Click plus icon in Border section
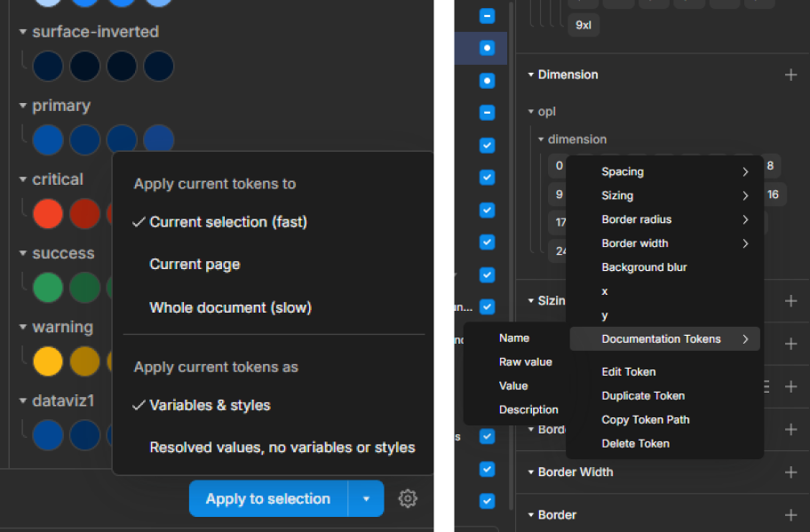The image size is (810, 532). point(790,515)
